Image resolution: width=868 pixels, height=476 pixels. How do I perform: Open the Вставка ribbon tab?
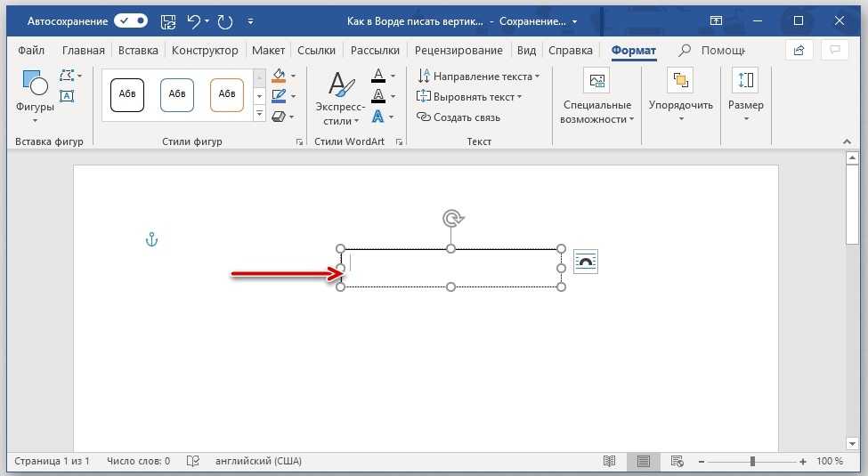pos(138,51)
